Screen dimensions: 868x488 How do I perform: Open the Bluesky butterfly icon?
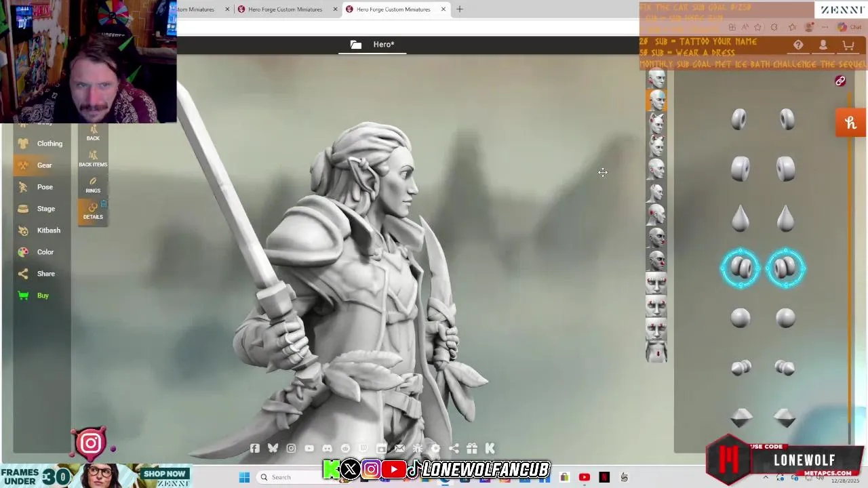click(273, 449)
